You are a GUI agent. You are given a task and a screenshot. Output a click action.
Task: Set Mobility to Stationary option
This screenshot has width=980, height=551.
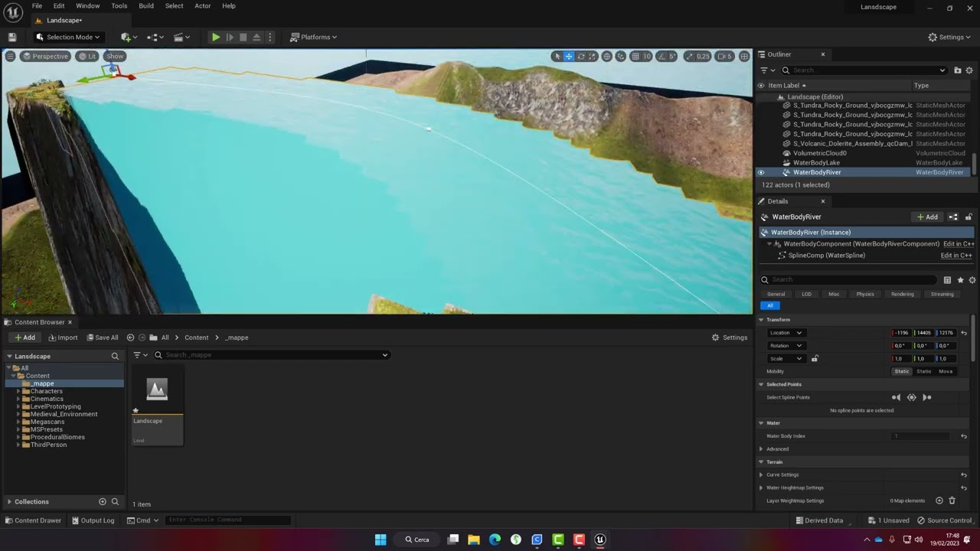(924, 371)
